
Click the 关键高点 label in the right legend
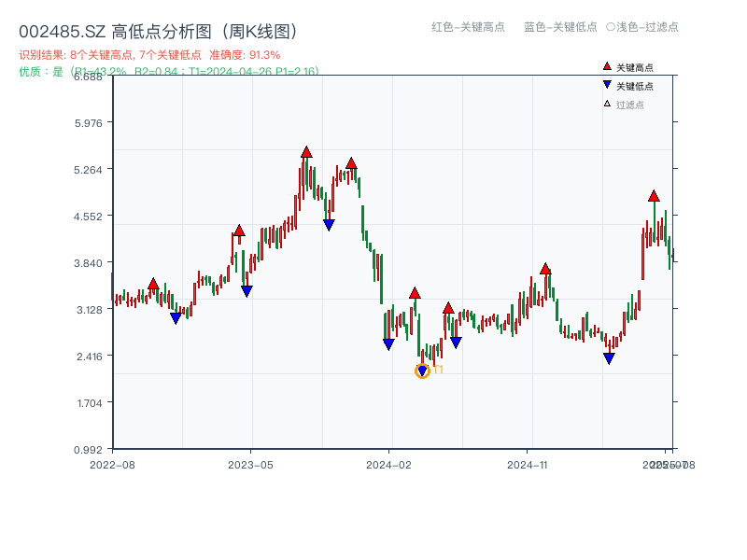pos(635,67)
